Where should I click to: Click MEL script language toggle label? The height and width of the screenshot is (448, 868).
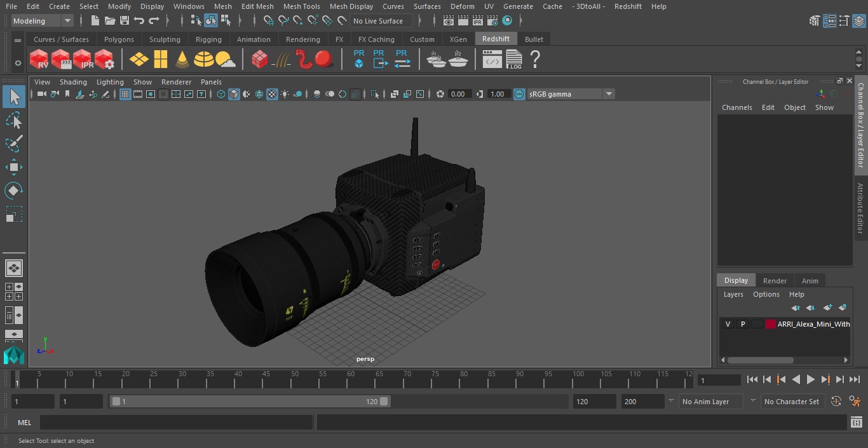24,423
